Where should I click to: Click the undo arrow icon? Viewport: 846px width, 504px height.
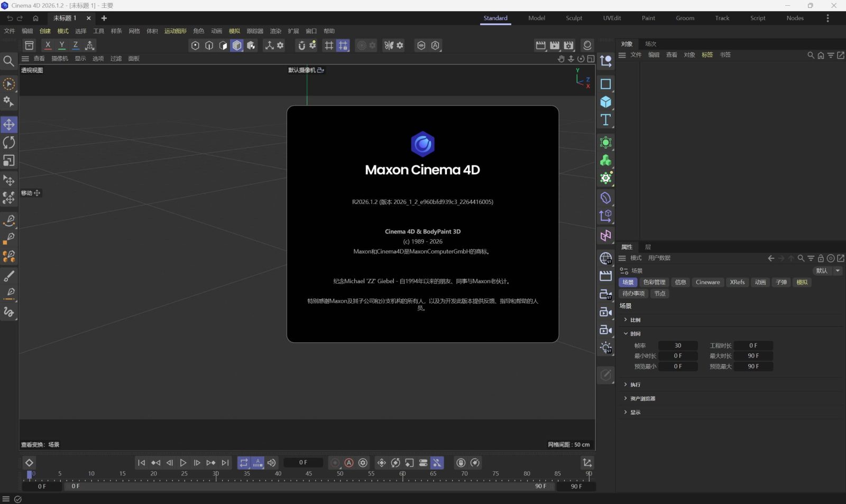[10, 18]
